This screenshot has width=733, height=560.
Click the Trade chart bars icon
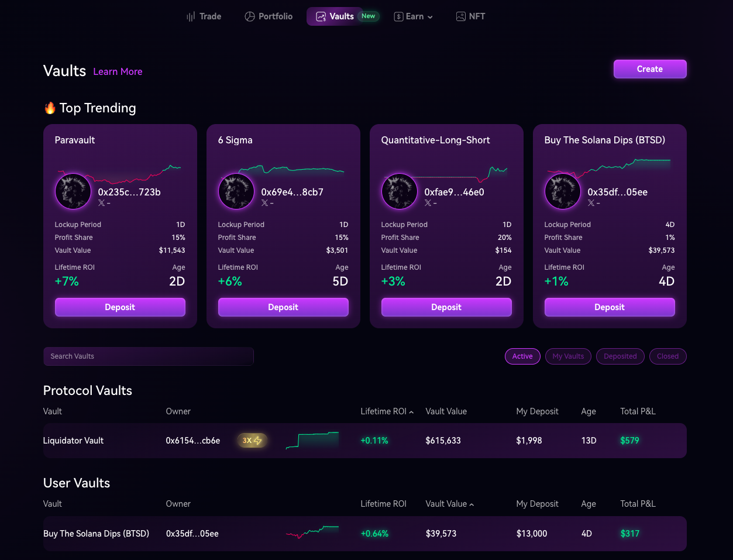pos(191,16)
